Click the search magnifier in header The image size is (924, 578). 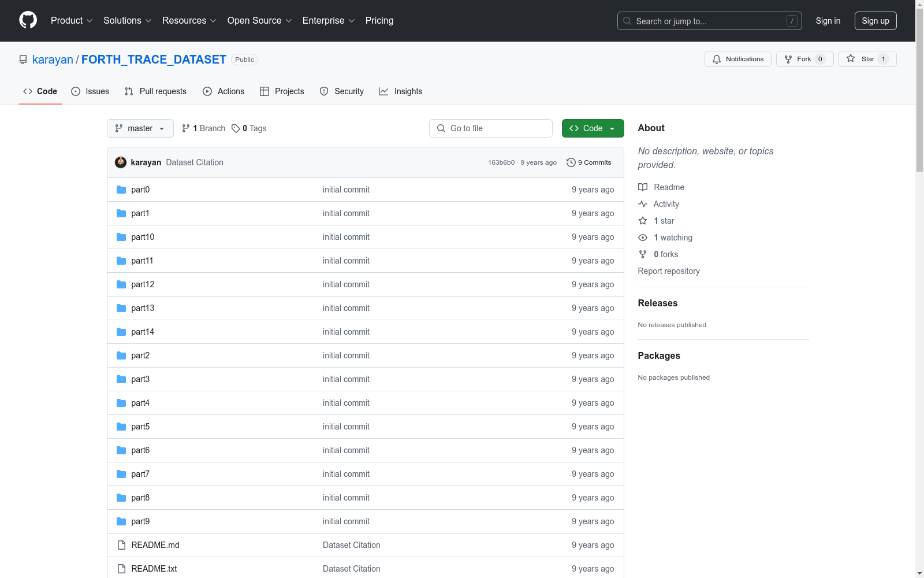point(627,21)
